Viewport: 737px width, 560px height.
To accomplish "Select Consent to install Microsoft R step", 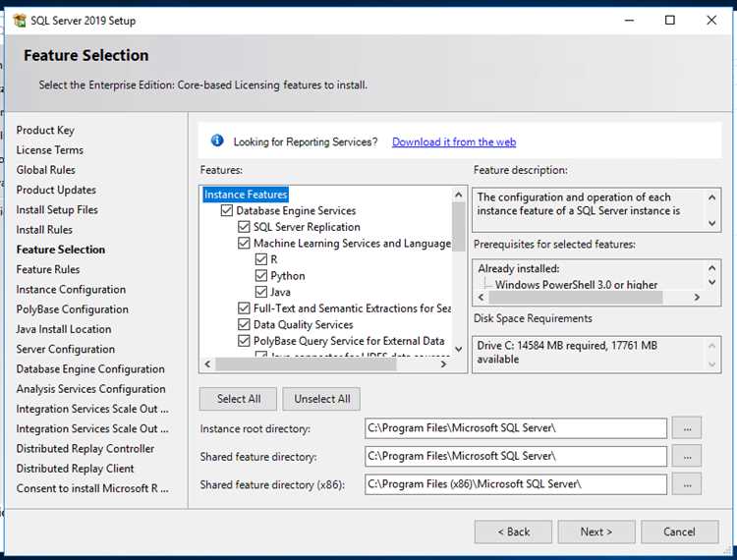I will tap(92, 488).
